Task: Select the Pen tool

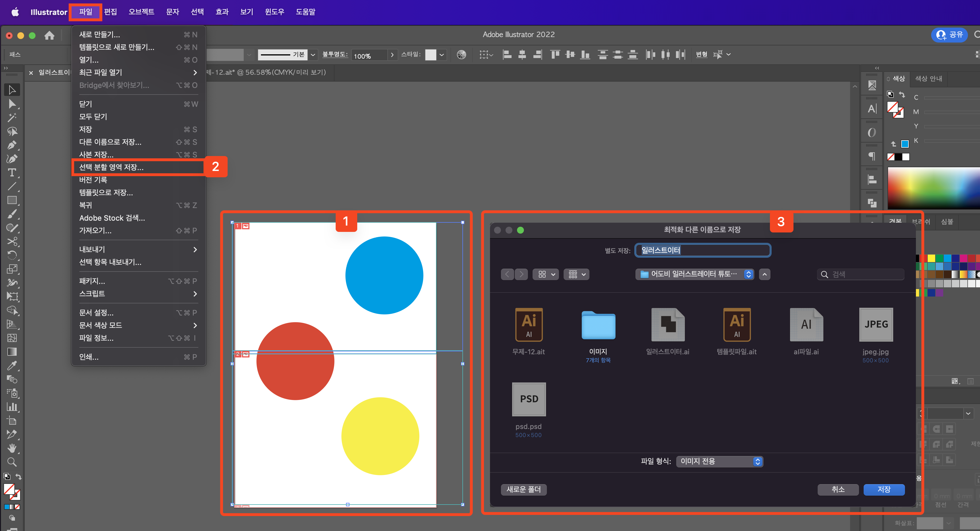Action: 12,145
